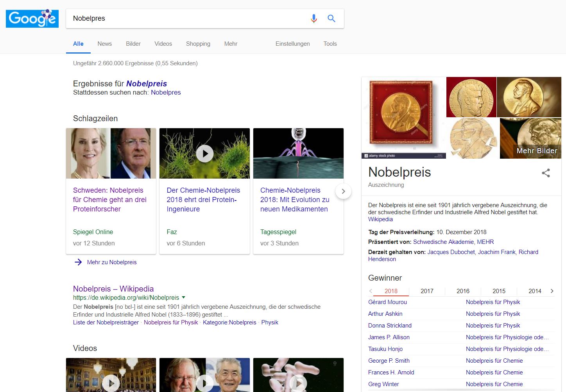
Task: Activate voice search microphone icon
Action: tap(313, 18)
